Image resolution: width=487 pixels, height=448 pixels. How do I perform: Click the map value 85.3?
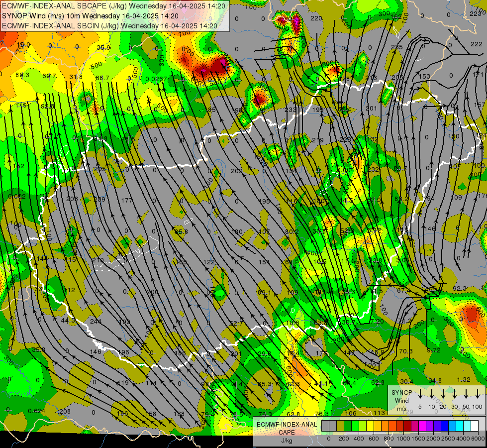[x=265, y=384]
